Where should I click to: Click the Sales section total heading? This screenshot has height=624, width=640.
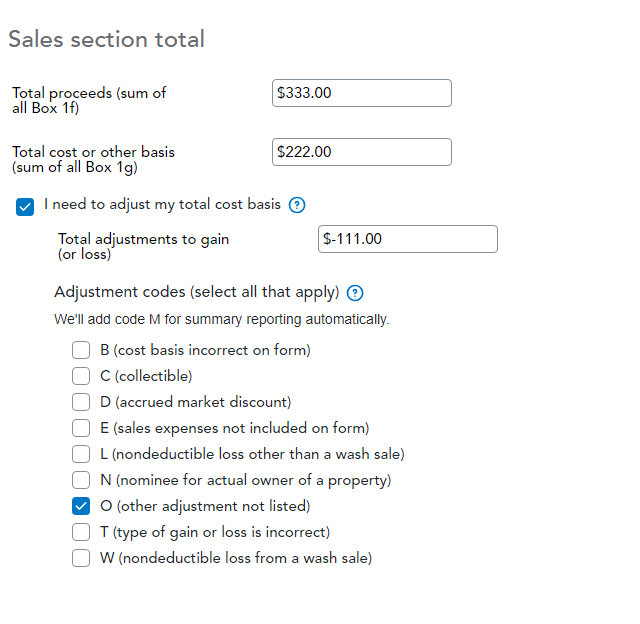pyautogui.click(x=106, y=39)
